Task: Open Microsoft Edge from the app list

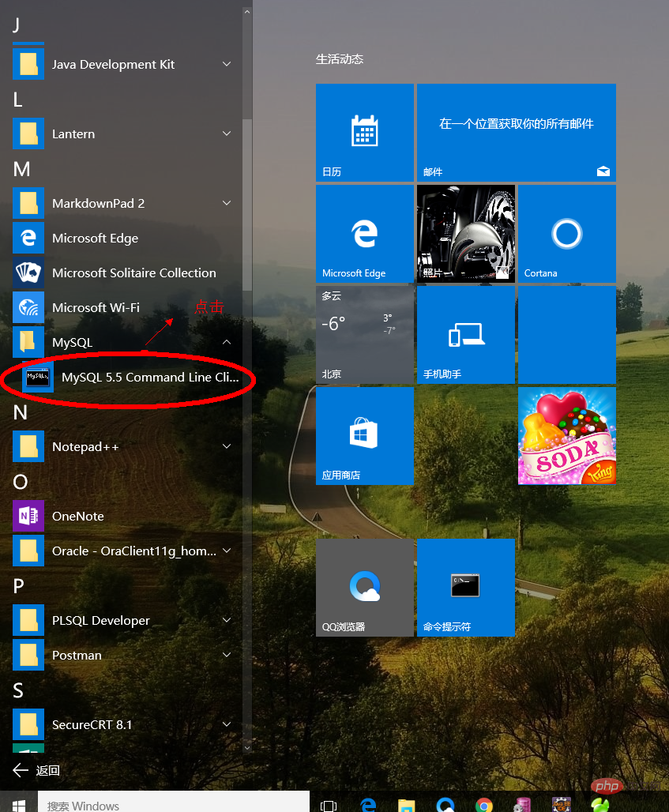Action: [122, 239]
